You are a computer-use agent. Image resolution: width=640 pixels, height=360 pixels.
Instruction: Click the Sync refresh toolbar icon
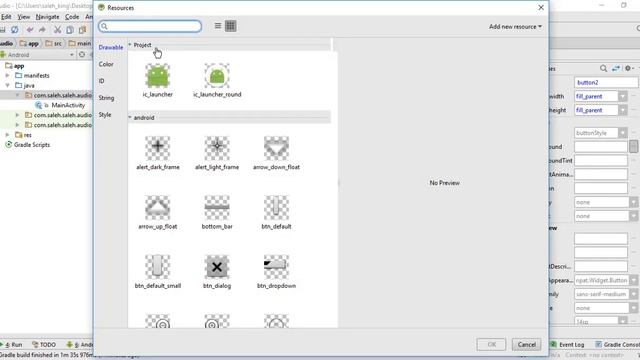[x=15, y=30]
